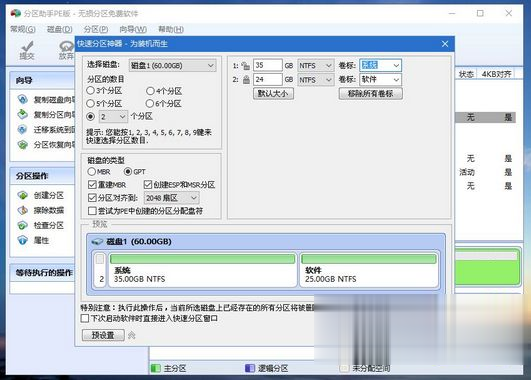
Task: Click partition 2 size field showing 24
Action: coord(268,80)
